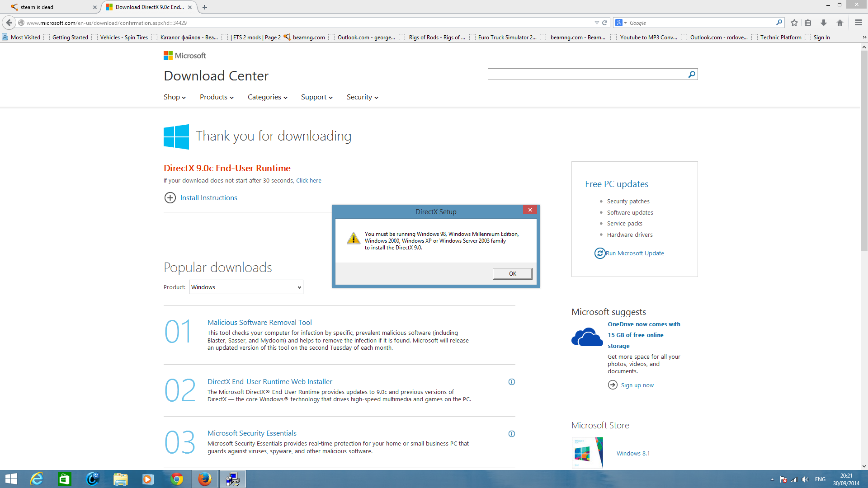Click OK in DirectX Setup dialog

(x=512, y=273)
